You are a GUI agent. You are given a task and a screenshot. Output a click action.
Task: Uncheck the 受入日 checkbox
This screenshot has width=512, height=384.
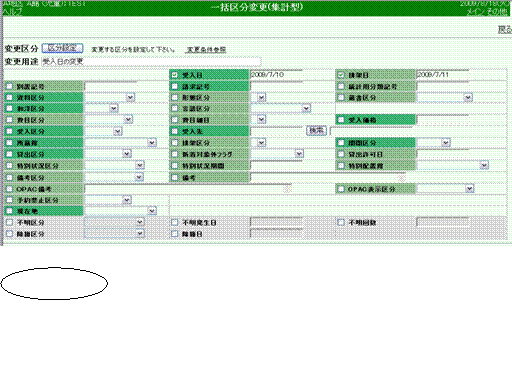pyautogui.click(x=174, y=75)
